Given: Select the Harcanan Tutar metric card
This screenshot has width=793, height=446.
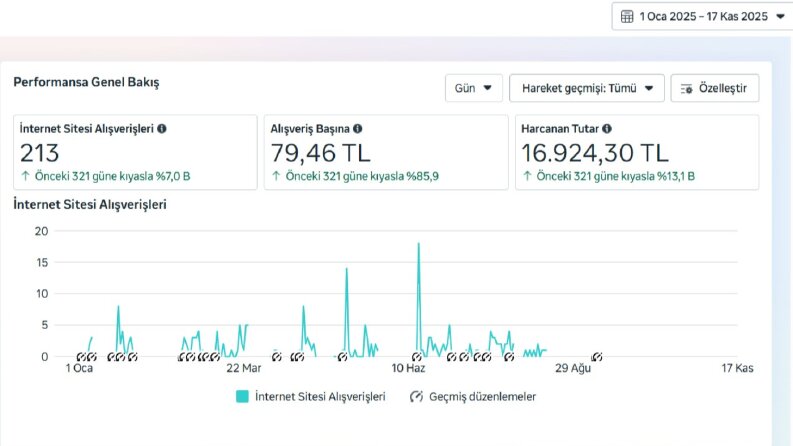Looking at the screenshot, I should point(637,152).
